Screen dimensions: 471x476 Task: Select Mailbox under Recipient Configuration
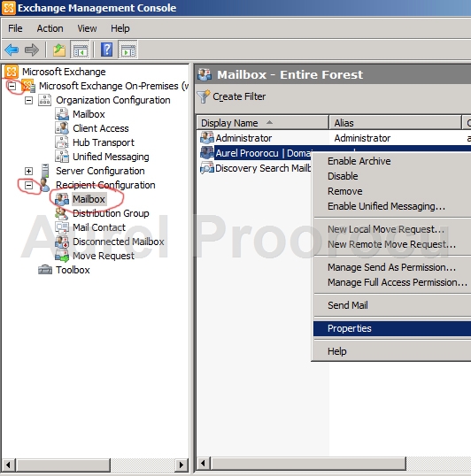click(89, 199)
